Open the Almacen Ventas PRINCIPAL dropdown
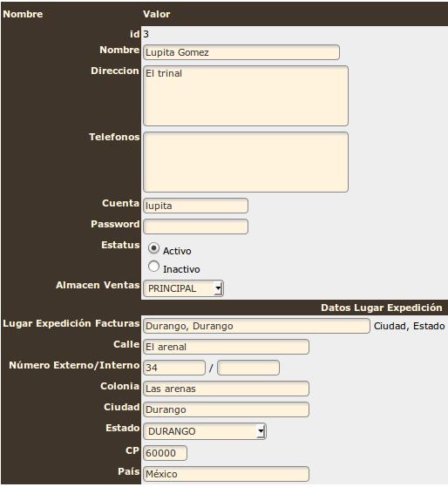This screenshot has height=487, width=448. (183, 288)
